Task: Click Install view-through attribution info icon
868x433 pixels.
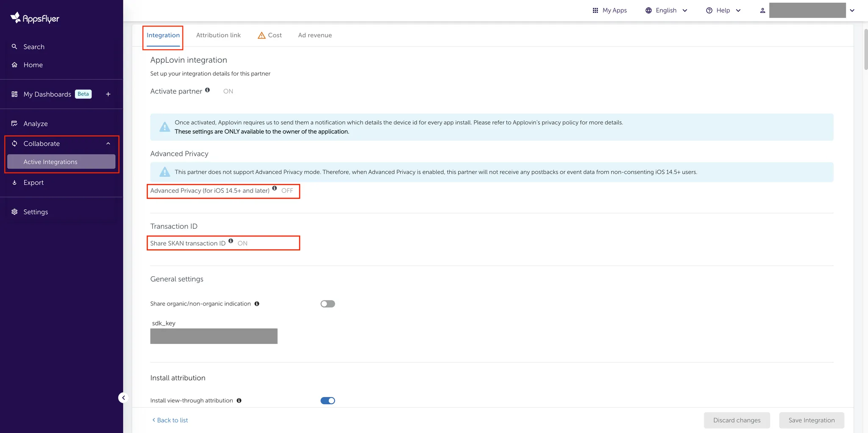Action: 239,400
